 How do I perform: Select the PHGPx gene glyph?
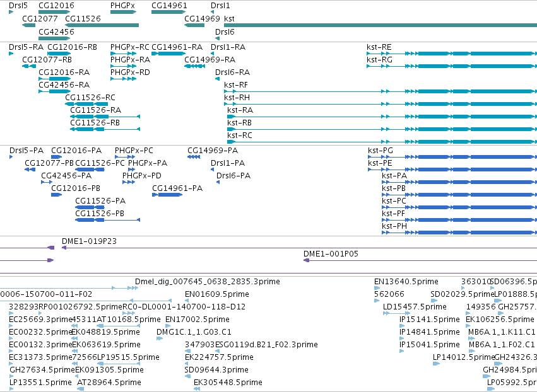tap(123, 12)
